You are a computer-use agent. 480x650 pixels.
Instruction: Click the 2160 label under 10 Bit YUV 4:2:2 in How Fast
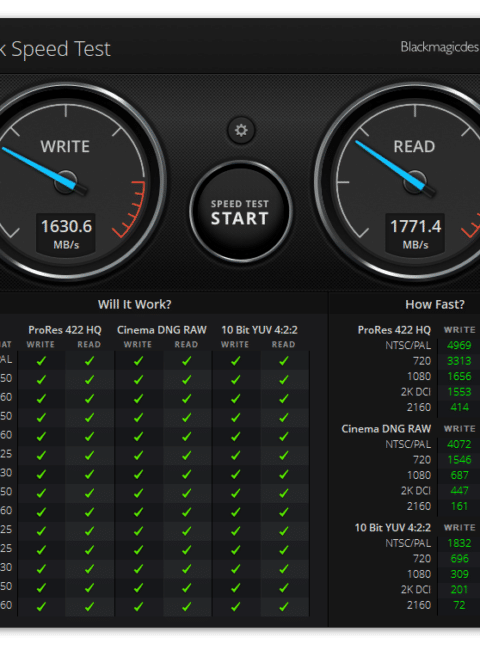pyautogui.click(x=419, y=606)
